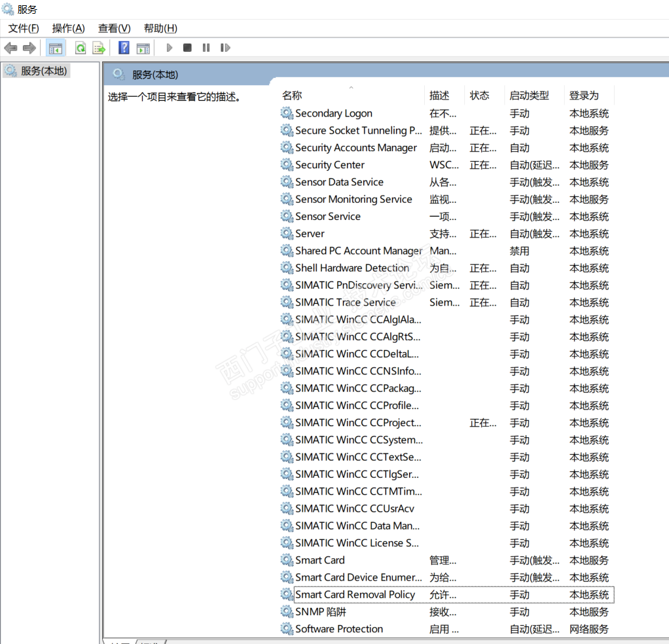Click gear icon of Security Accounts Manager
The width and height of the screenshot is (669, 644).
[x=287, y=147]
